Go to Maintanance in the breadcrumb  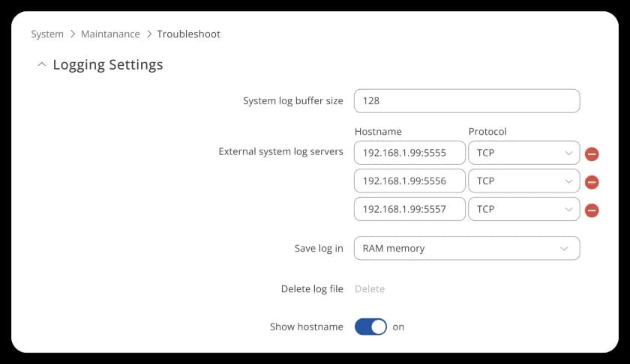coord(110,34)
